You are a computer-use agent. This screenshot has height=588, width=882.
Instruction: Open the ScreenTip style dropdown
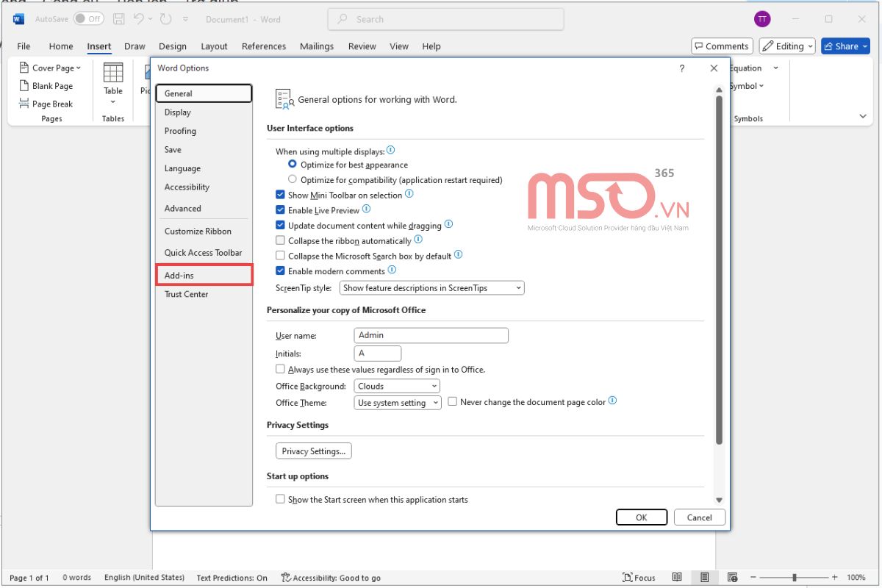pyautogui.click(x=431, y=288)
